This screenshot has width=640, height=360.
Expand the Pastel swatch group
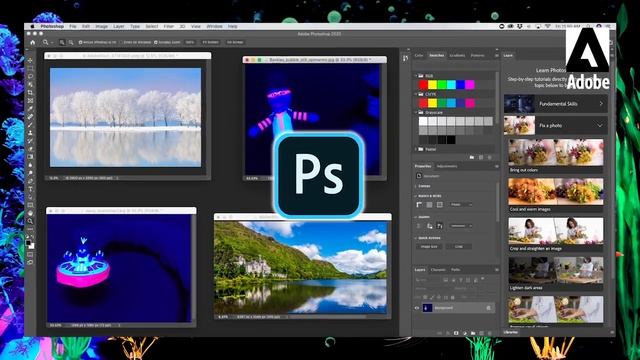point(416,149)
